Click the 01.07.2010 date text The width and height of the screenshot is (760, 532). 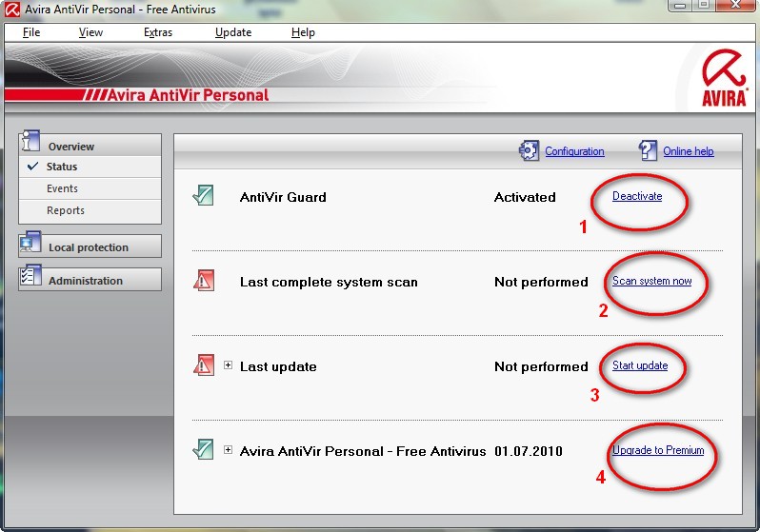529,451
